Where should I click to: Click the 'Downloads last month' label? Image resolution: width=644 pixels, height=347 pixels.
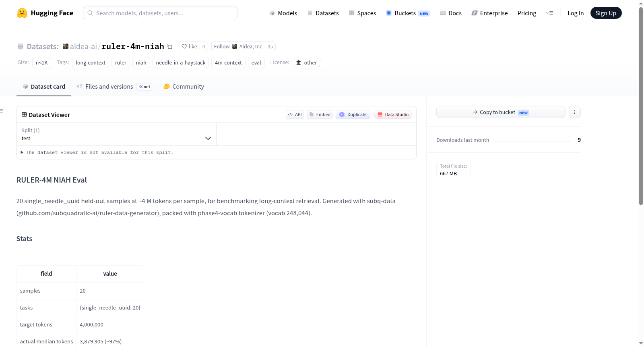tap(463, 140)
